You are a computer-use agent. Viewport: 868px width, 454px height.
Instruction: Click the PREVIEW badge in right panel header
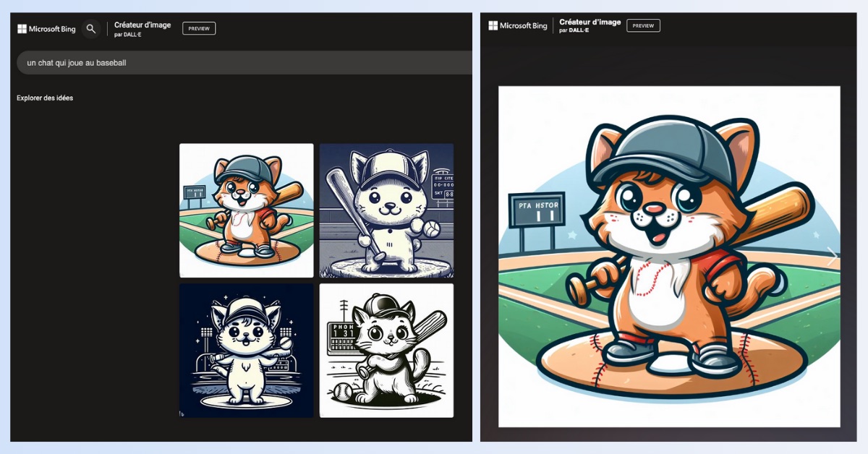pos(643,26)
